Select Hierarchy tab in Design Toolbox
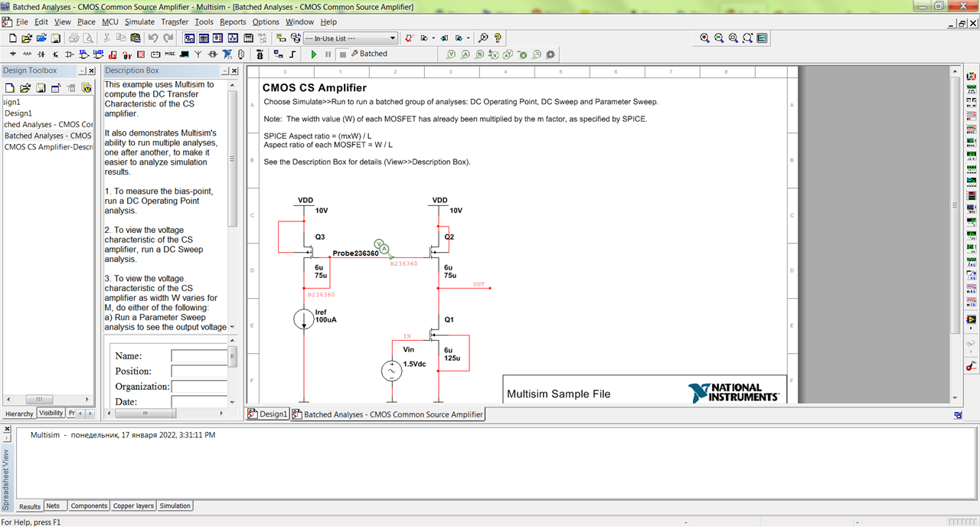 coord(19,414)
